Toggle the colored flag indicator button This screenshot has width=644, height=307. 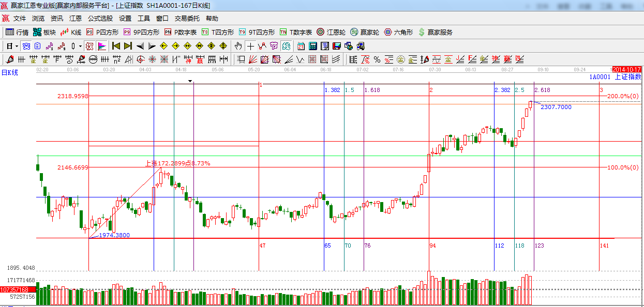(x=102, y=46)
